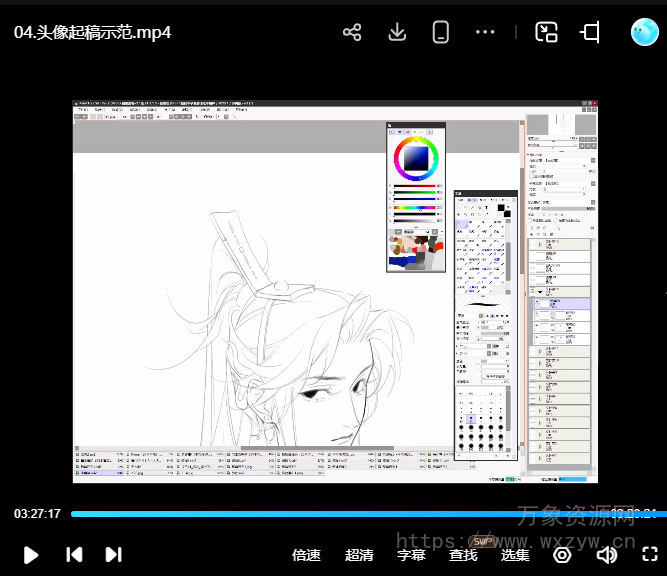Open the 倍速 playback speed options
Screen dimensions: 667x576
306,555
